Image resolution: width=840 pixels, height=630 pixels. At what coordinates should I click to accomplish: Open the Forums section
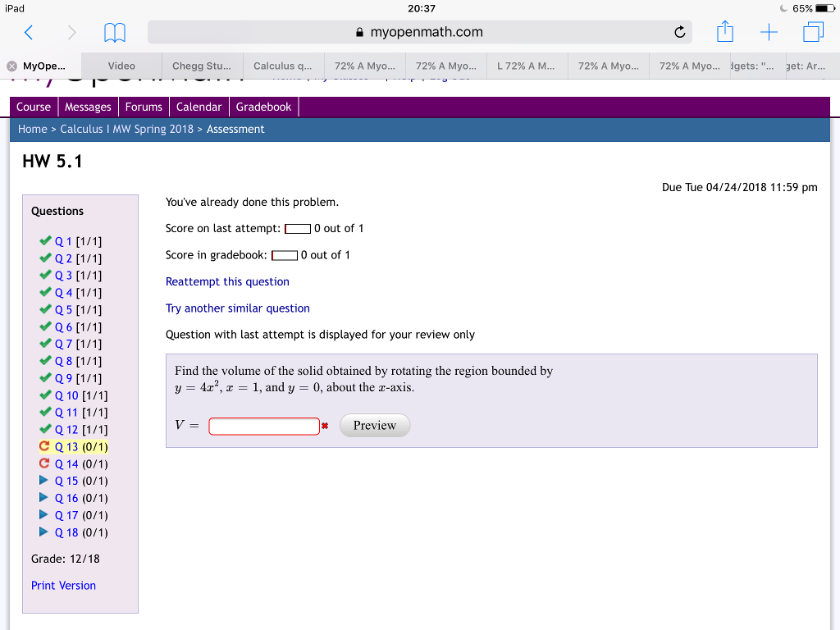(x=144, y=106)
